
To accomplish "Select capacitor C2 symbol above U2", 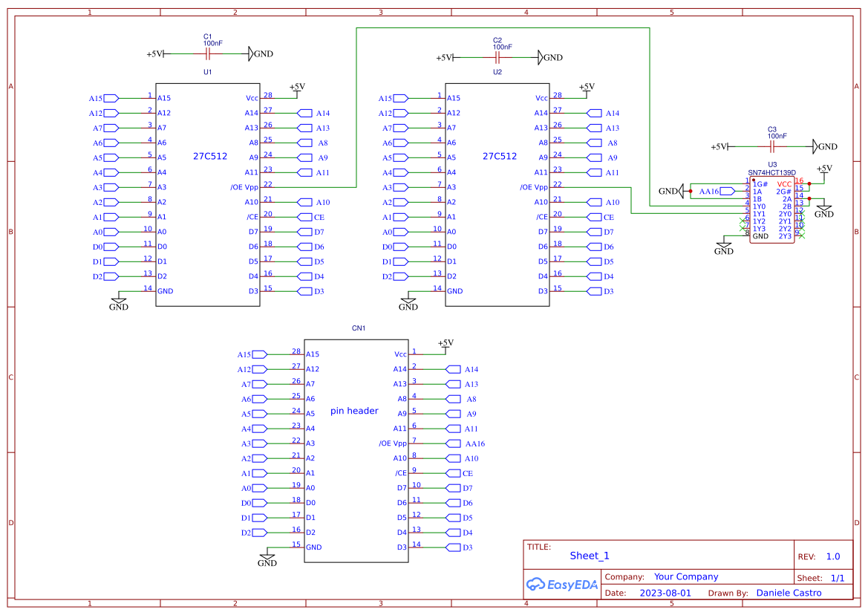I will pos(497,57).
